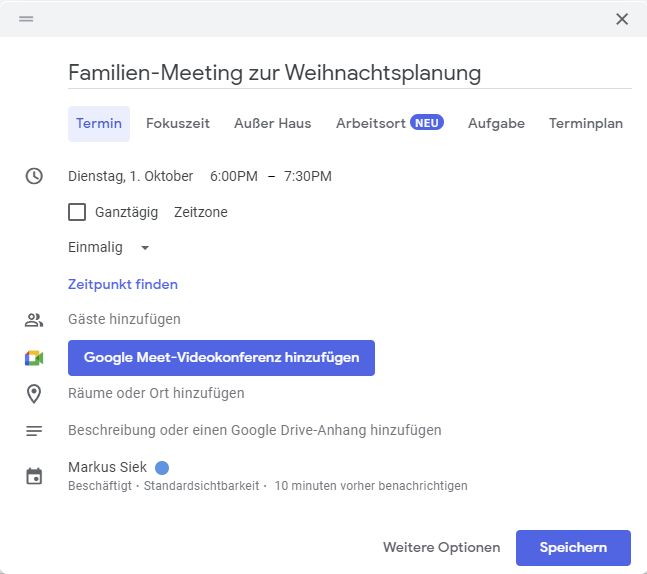Switch to the Fokuszeit tab
The width and height of the screenshot is (647, 574).
coord(178,123)
